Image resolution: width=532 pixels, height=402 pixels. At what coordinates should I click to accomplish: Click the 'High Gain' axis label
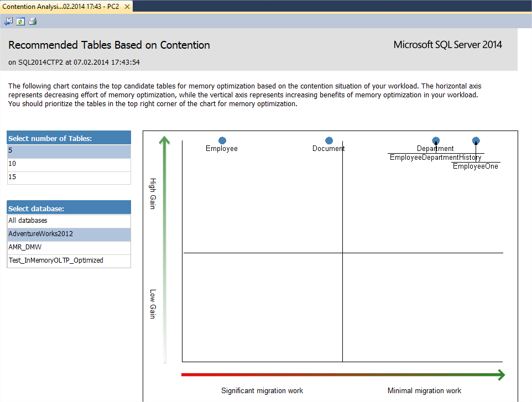point(153,194)
